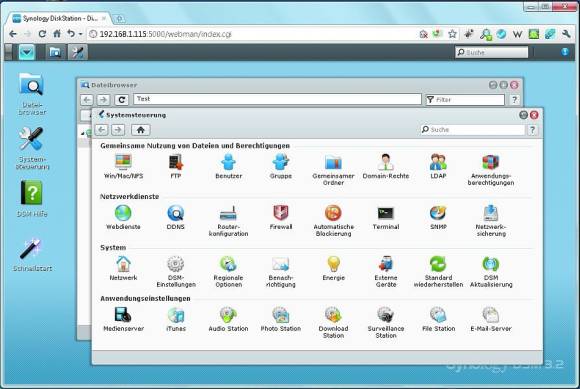Screen dimensions: 580x389
Task: Click forward arrow in Dateibrowser window
Action: pyautogui.click(x=103, y=99)
